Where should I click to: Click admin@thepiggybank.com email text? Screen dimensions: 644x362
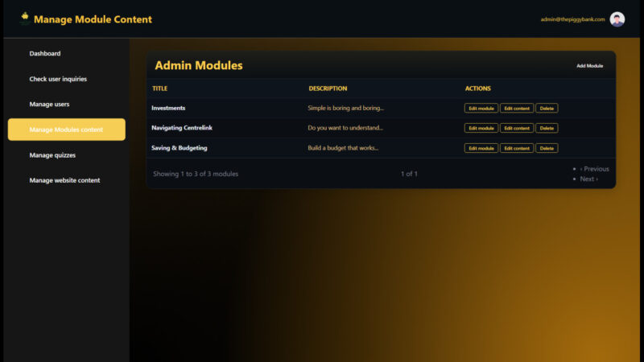pyautogui.click(x=572, y=19)
